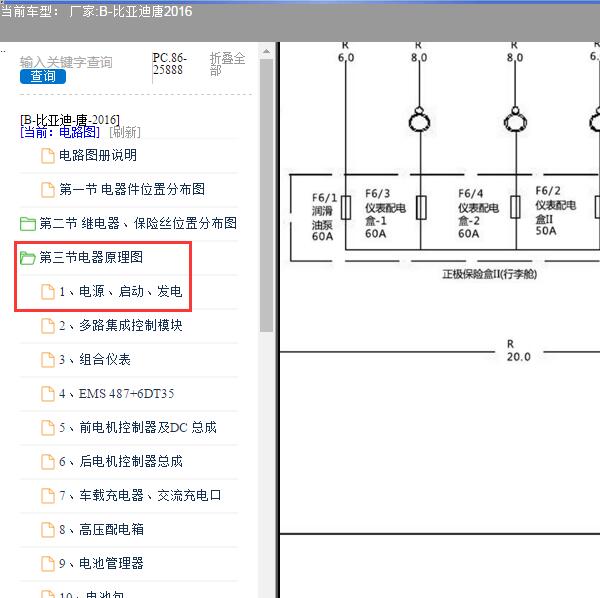
Task: Open 7、车载充电器、交流充电口 diagram
Action: [x=140, y=495]
